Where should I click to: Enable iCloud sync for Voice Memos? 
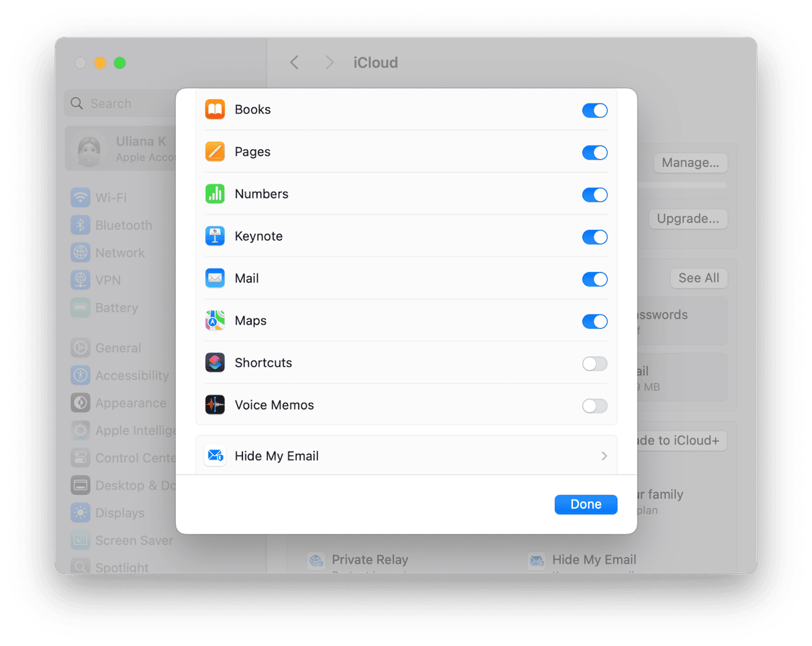click(595, 406)
